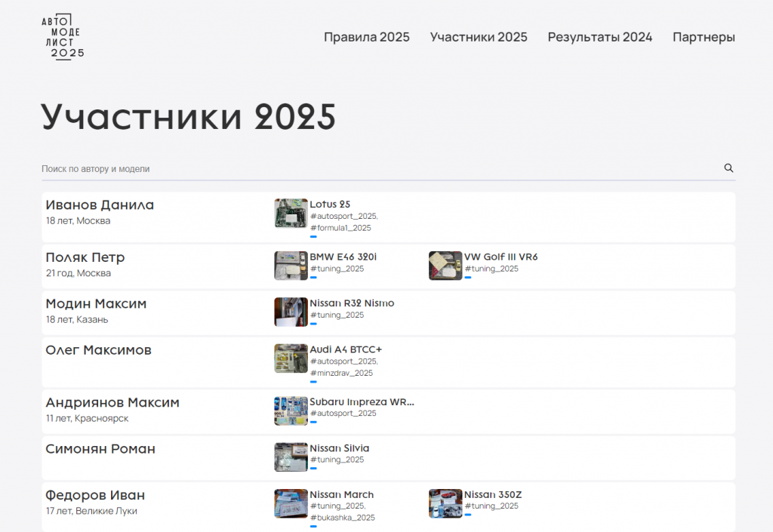Click the #bukashka_2025 tag under Nissan March

coord(342,518)
